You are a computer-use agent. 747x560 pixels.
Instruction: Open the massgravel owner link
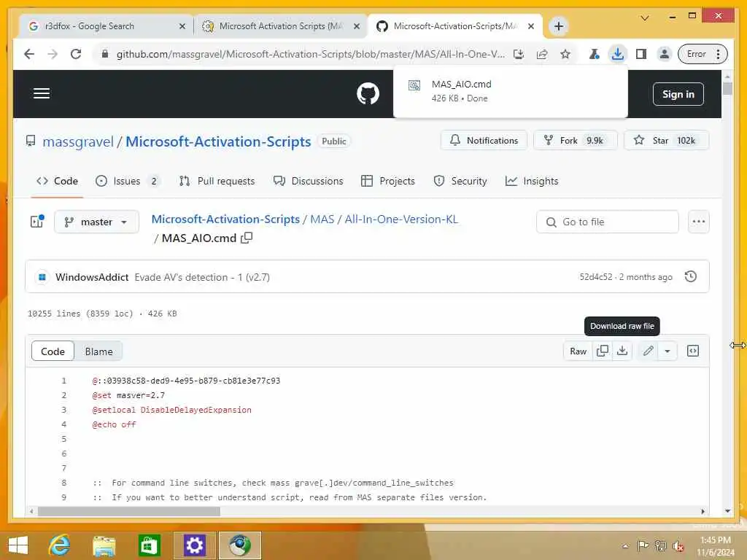coord(78,141)
